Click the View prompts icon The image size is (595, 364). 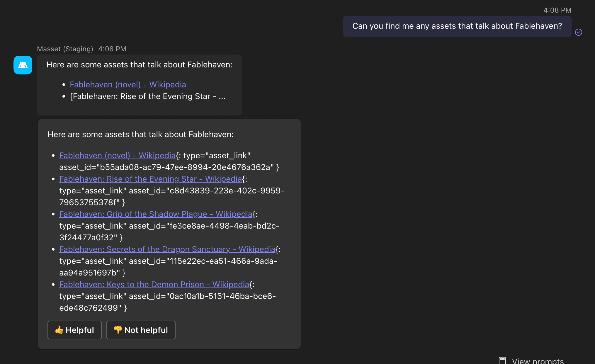[502, 361]
